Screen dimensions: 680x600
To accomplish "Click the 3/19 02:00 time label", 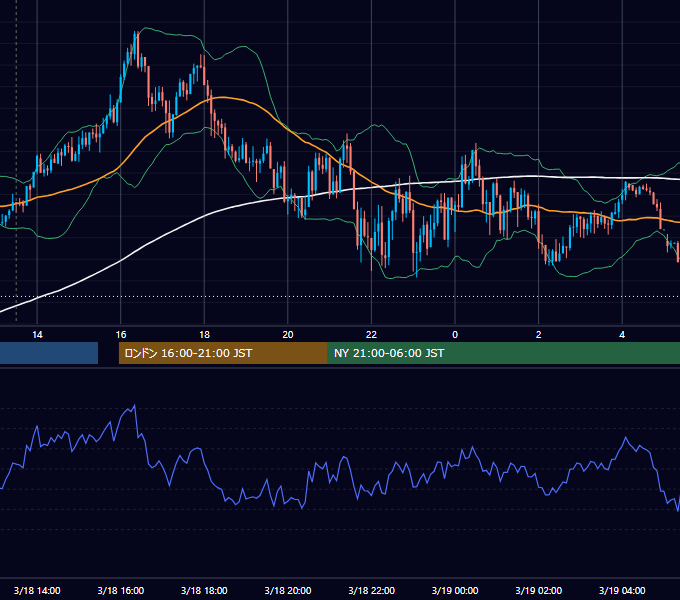I will [x=538, y=590].
